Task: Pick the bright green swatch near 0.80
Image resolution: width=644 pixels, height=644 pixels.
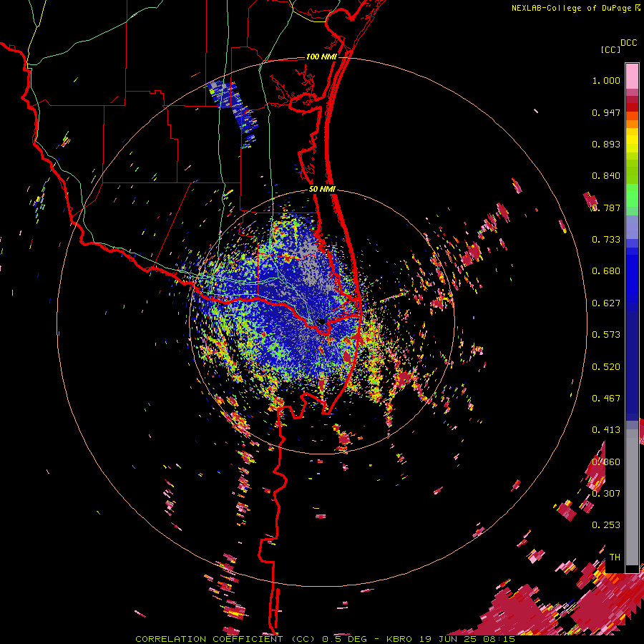Action: point(632,195)
